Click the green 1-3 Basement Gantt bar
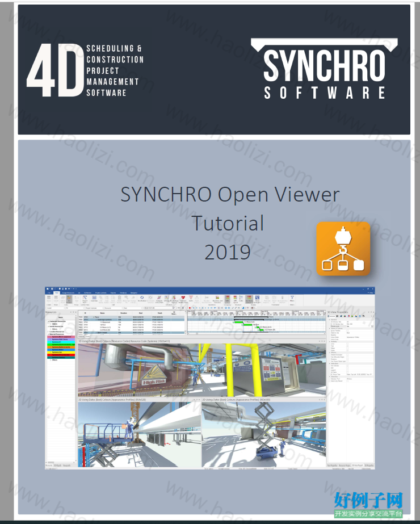Viewport: 420px width, 524px height. [x=238, y=322]
